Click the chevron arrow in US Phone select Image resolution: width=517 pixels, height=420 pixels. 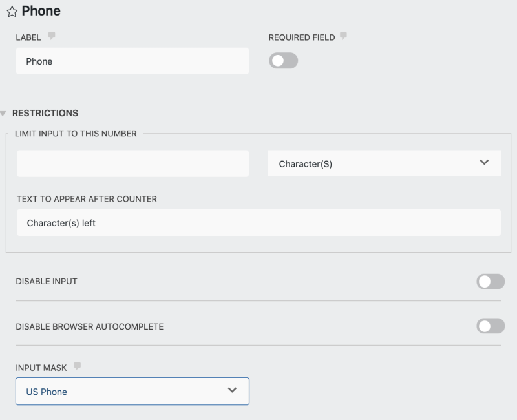[232, 390]
